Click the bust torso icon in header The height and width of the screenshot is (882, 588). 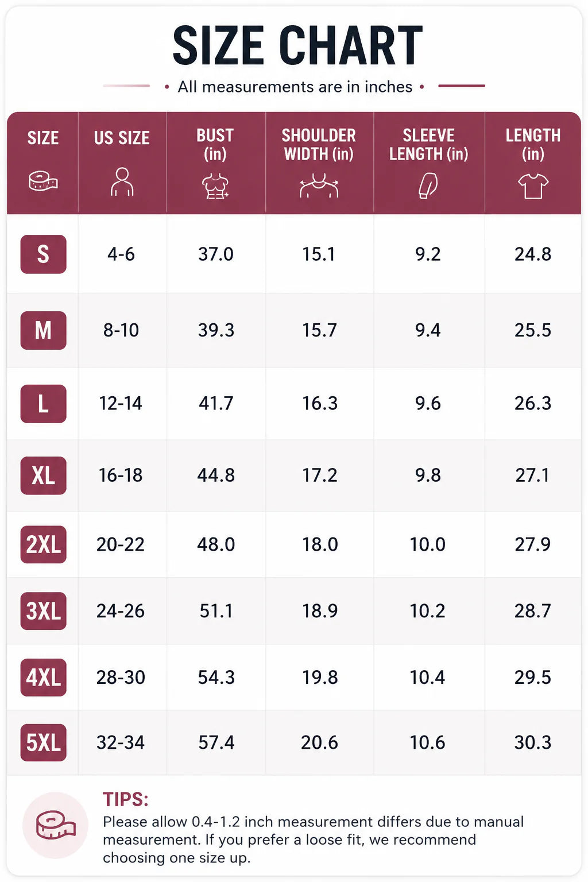click(x=215, y=187)
